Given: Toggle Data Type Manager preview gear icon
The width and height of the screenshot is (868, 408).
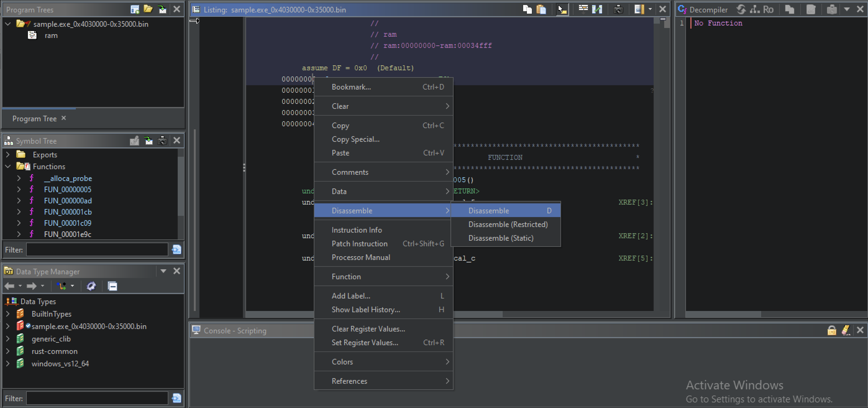Looking at the screenshot, I should tap(91, 286).
